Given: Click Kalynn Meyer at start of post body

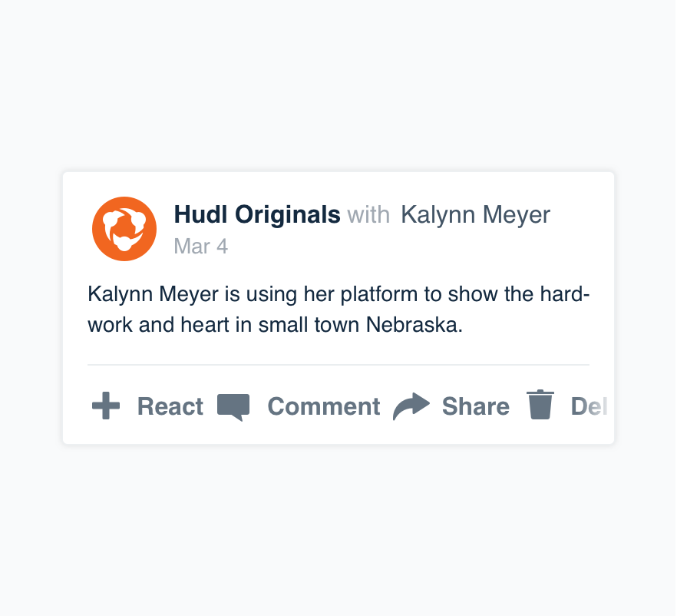Looking at the screenshot, I should click(154, 295).
